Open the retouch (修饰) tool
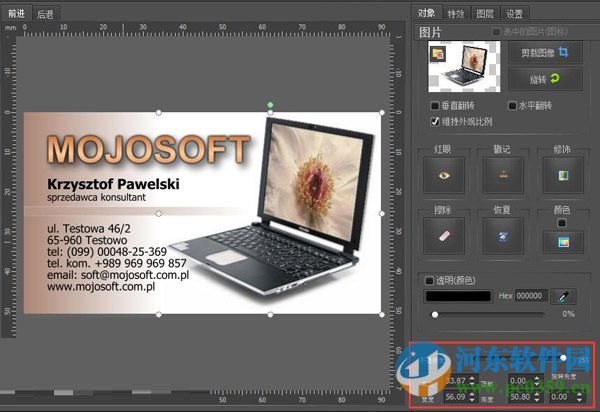Screen dimensions: 600x412 point(563,175)
